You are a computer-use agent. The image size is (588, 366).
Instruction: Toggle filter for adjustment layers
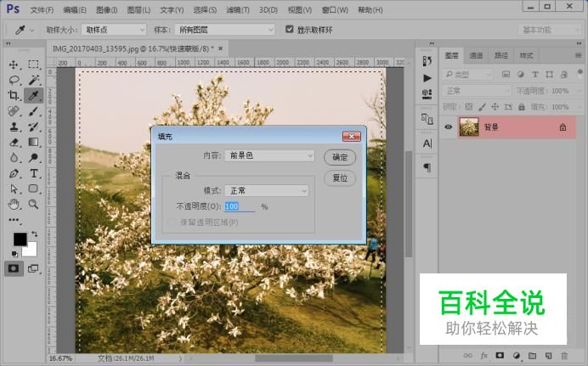[520, 75]
